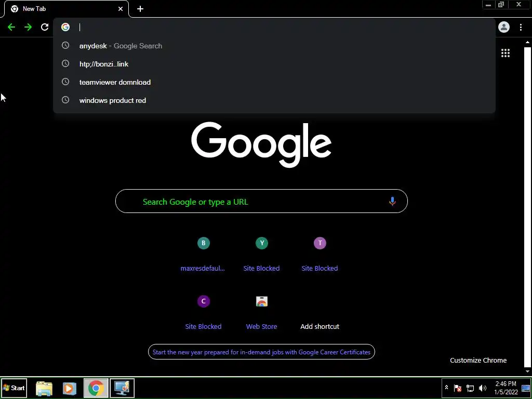Select the anydesk Google Search suggestion
Viewport: 532px width, 399px height.
tap(274, 46)
